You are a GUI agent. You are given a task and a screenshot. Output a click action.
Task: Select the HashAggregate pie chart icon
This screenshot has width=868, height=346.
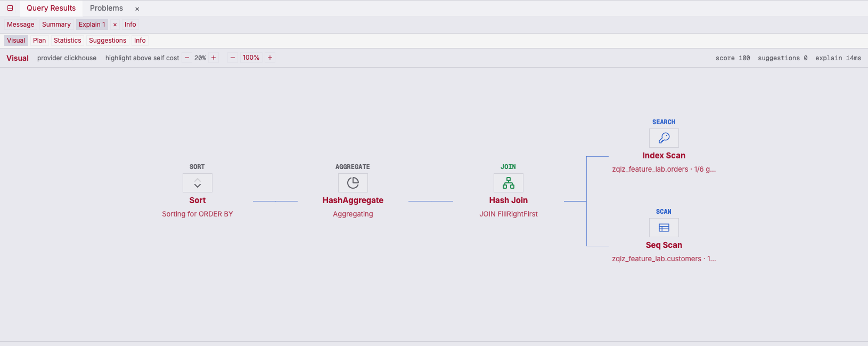coord(353,183)
